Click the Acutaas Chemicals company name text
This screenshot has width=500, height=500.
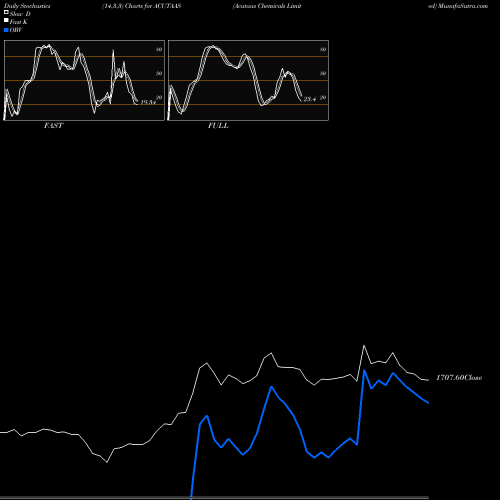[x=267, y=6]
